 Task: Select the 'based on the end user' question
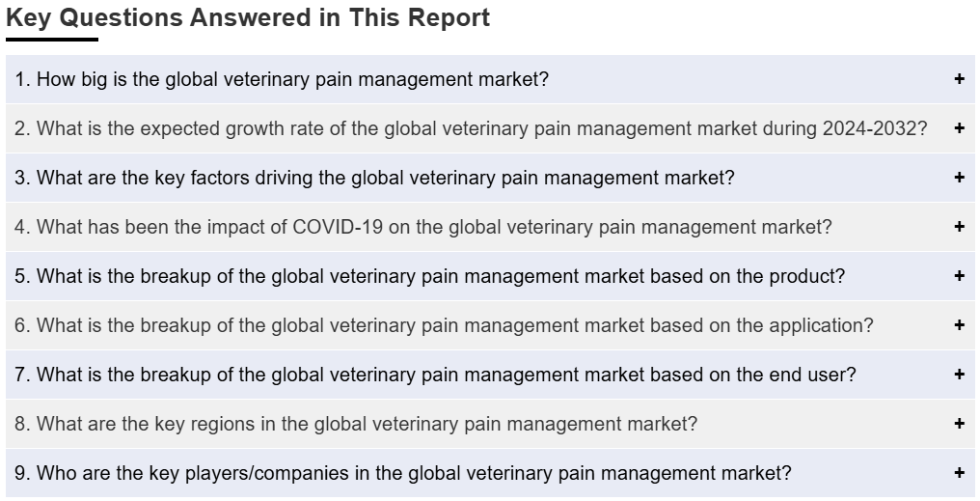click(x=490, y=374)
